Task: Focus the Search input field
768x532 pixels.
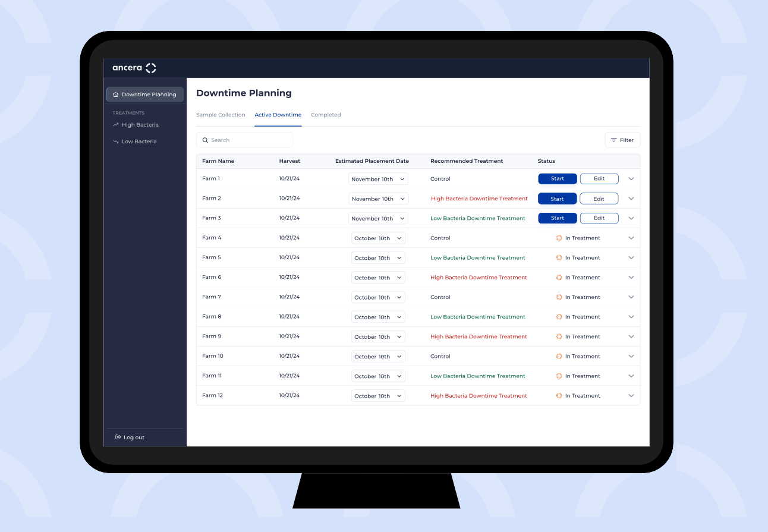Action: [245, 140]
